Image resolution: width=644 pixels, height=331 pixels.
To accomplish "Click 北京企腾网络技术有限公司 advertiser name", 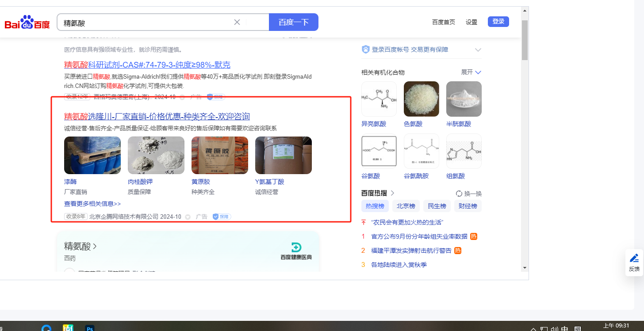I will click(x=124, y=217).
